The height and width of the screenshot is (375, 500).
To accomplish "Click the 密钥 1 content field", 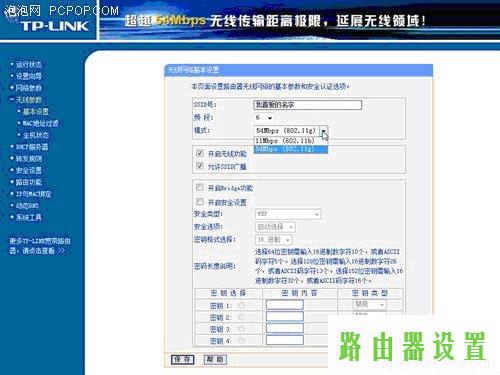I will [x=285, y=305].
